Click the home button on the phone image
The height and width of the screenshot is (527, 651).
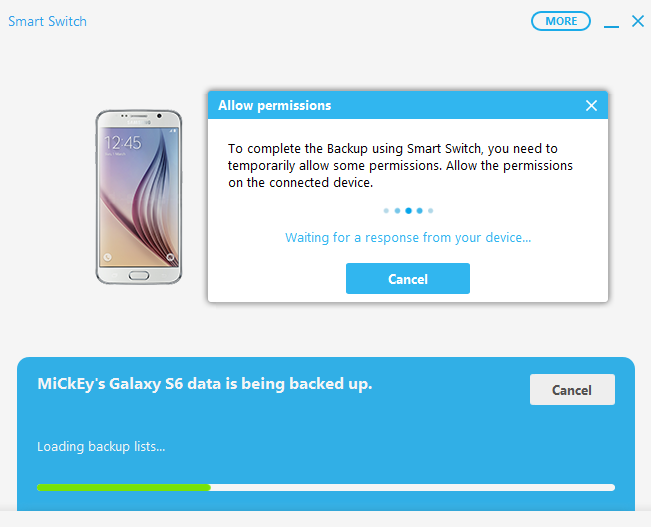coord(139,275)
